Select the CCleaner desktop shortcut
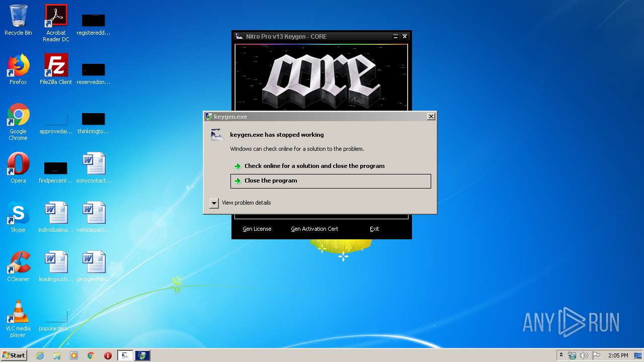 [x=18, y=266]
